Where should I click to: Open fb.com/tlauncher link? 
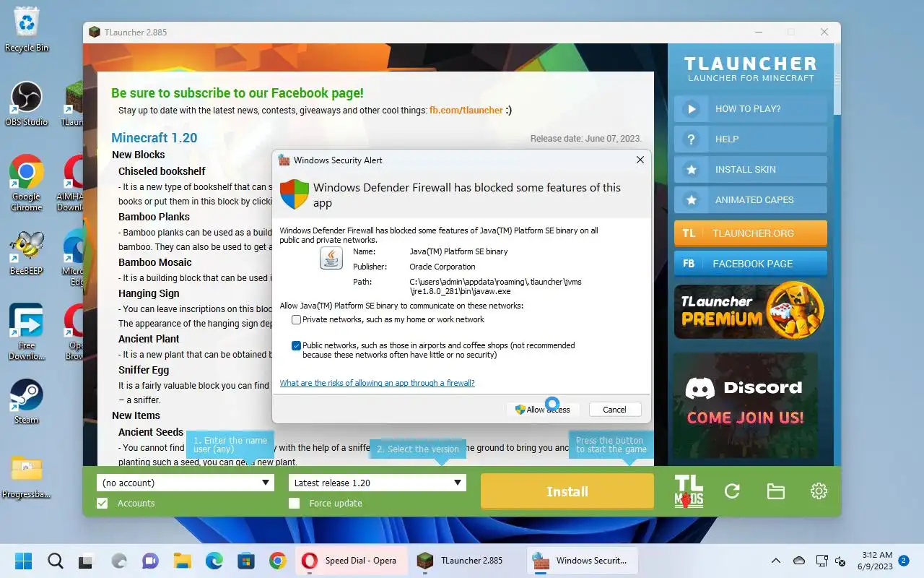[x=466, y=111]
